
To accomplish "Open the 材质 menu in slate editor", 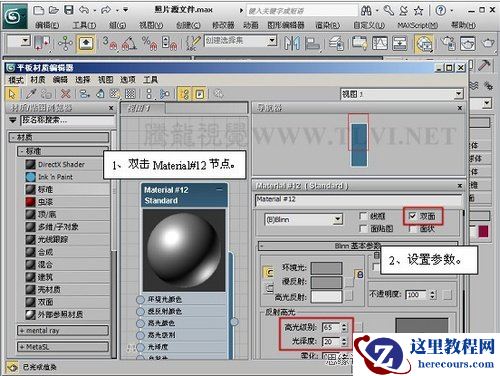I will tap(38, 80).
